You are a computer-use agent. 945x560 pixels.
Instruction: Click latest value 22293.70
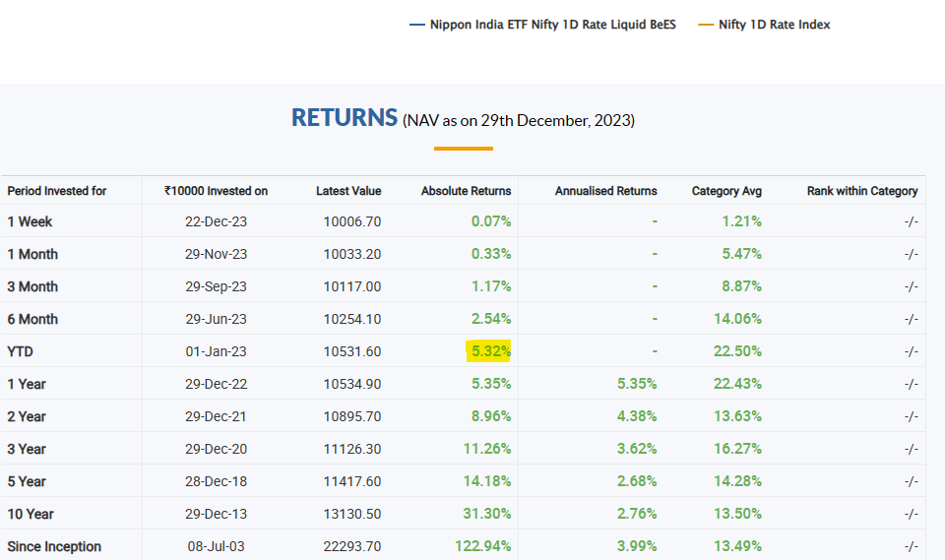[352, 547]
